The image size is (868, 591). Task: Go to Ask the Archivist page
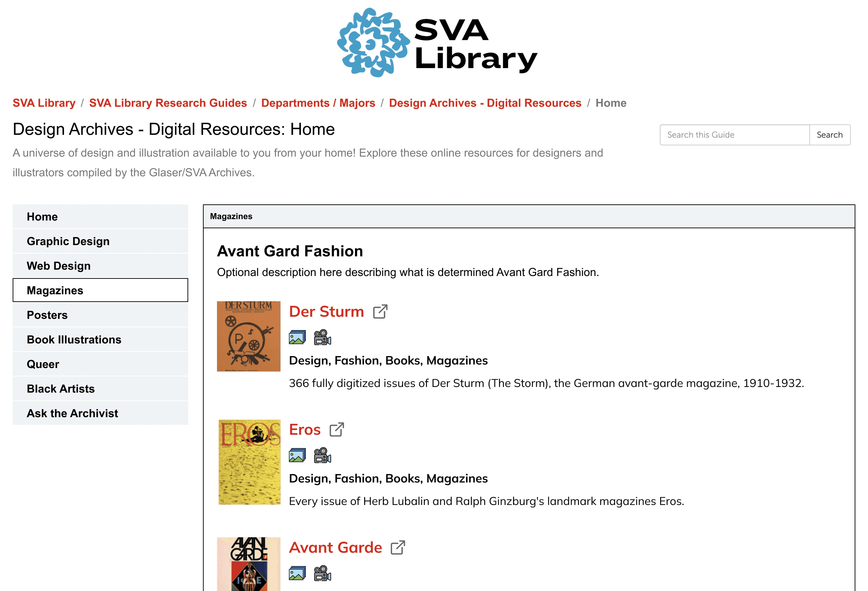coord(72,413)
